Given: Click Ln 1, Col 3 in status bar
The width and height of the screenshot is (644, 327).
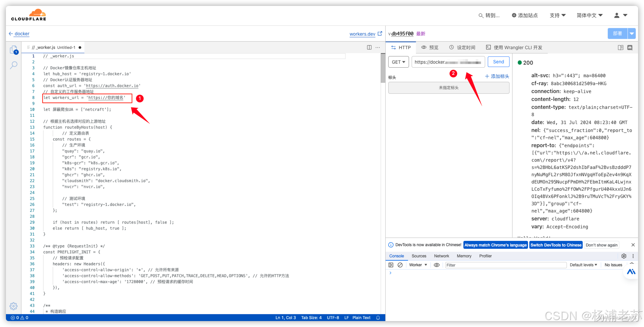Looking at the screenshot, I should [x=285, y=318].
